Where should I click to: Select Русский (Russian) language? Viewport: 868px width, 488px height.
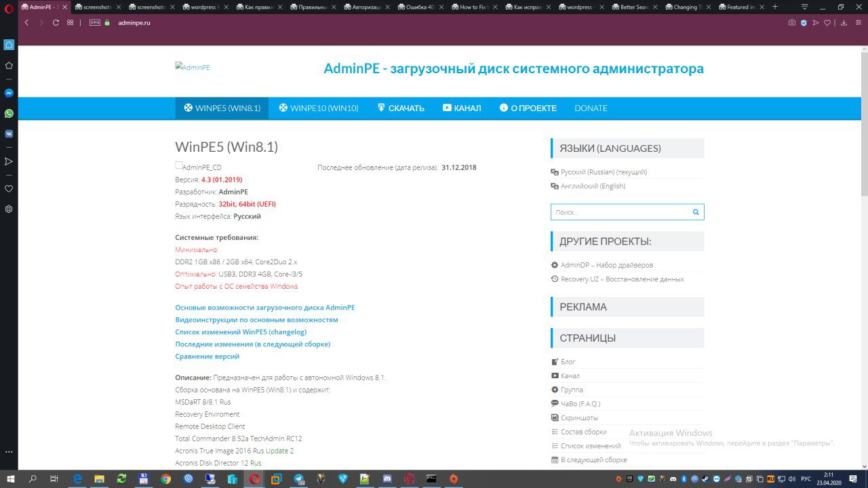click(604, 172)
